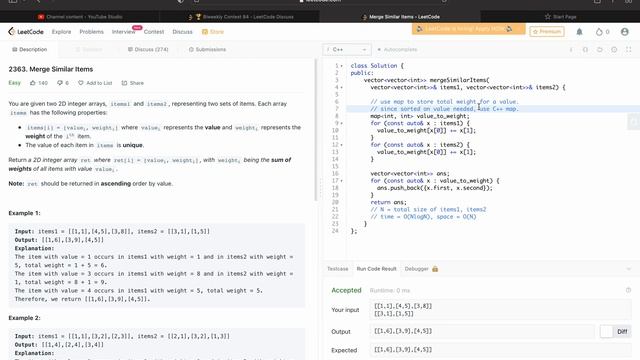640x360 pixels.
Task: Click the 'Easy' difficulty label
Action: (x=14, y=83)
